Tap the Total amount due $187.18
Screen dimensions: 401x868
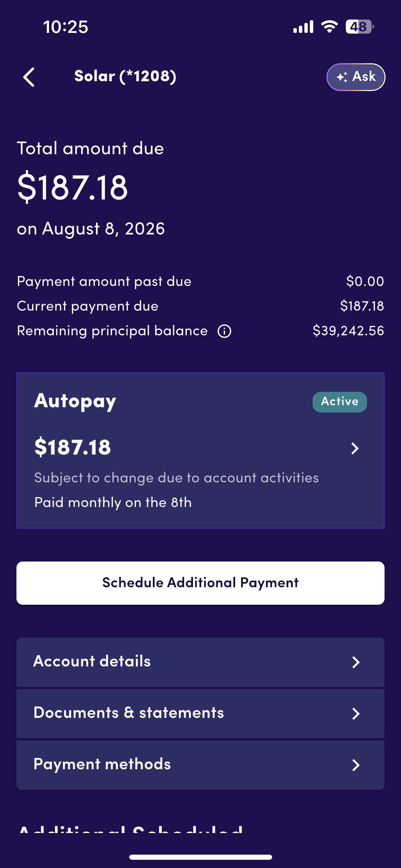[x=73, y=187]
